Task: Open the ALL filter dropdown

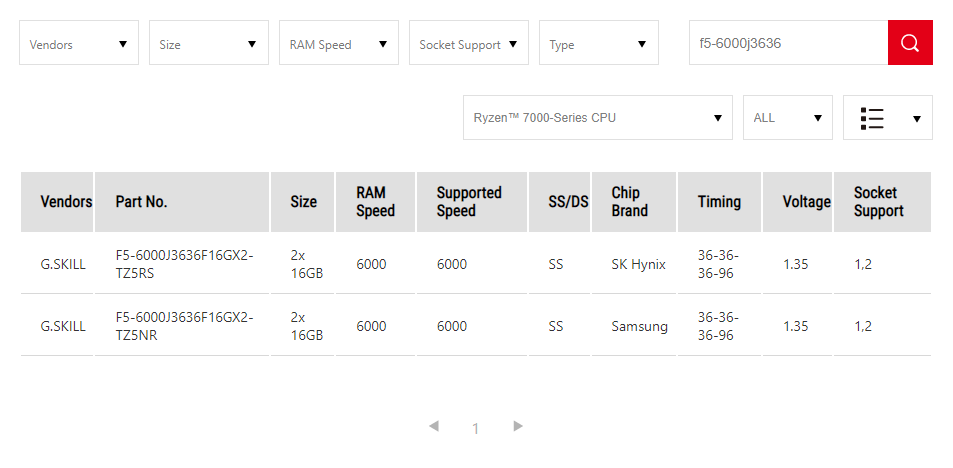Action: coord(788,118)
